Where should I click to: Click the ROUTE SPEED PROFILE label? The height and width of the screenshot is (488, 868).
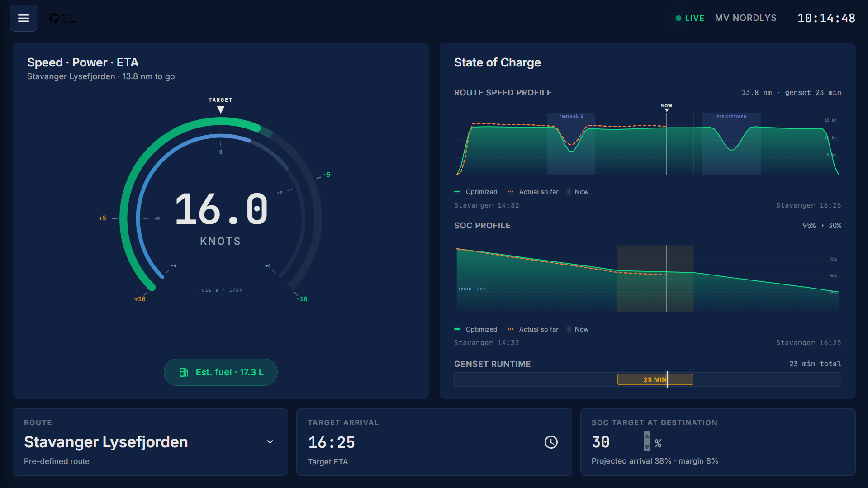tap(503, 93)
